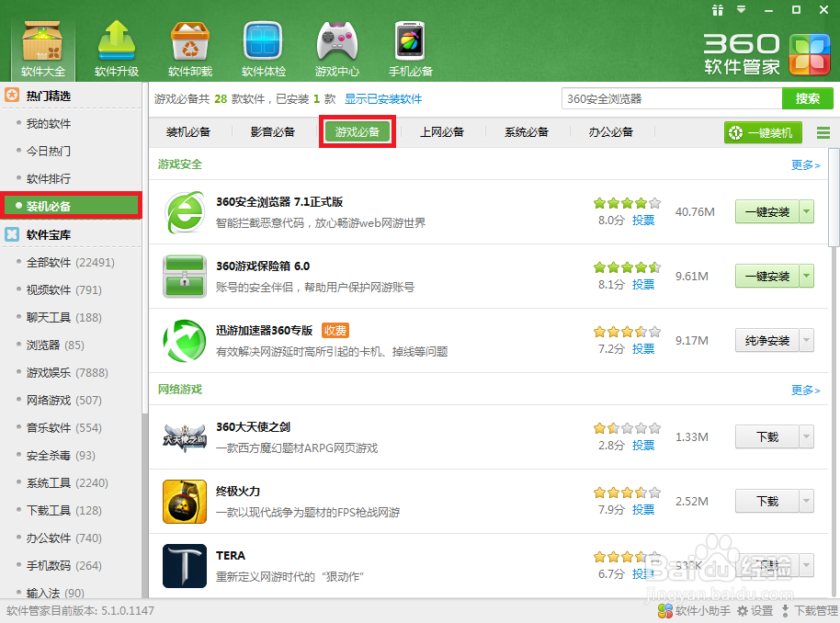840x623 pixels.
Task: Click 纯净安装 for 迅游加速器
Action: (x=767, y=340)
